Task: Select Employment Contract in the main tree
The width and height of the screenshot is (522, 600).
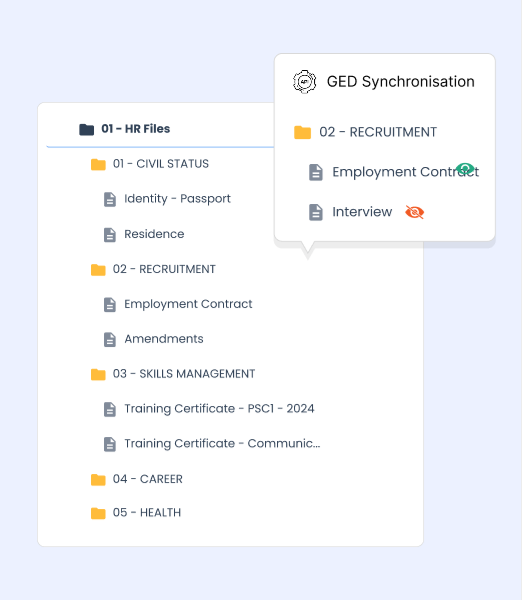Action: pyautogui.click(x=188, y=304)
